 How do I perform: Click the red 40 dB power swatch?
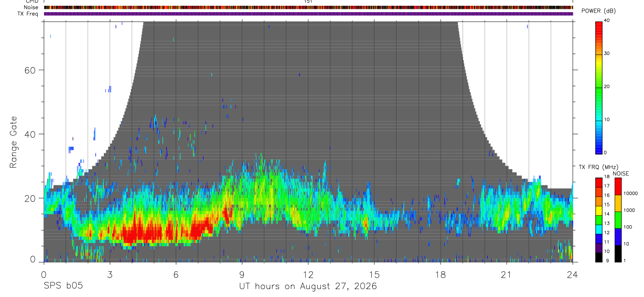coord(598,24)
